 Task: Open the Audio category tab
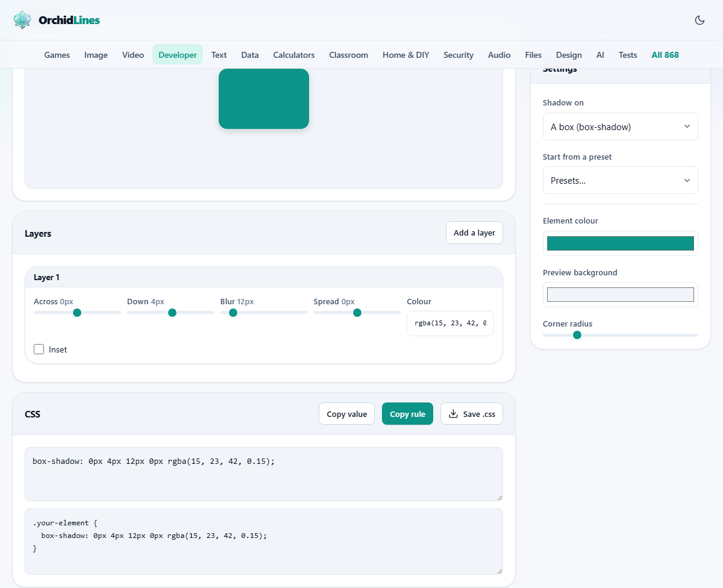pyautogui.click(x=499, y=55)
